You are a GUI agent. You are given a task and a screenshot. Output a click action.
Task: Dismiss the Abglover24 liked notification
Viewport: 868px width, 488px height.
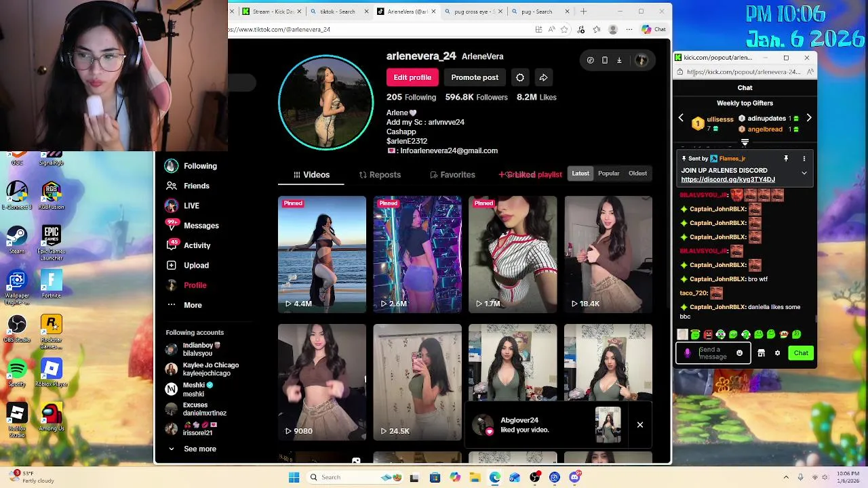point(639,425)
